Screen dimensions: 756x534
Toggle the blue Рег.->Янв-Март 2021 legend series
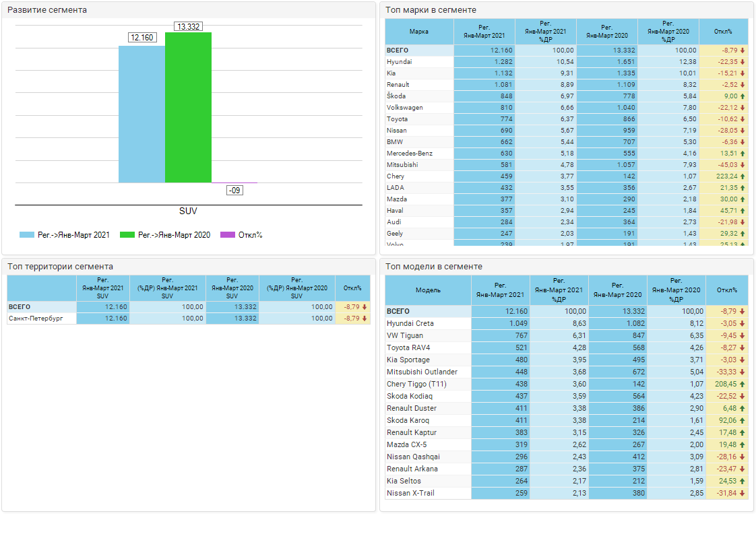[65, 235]
